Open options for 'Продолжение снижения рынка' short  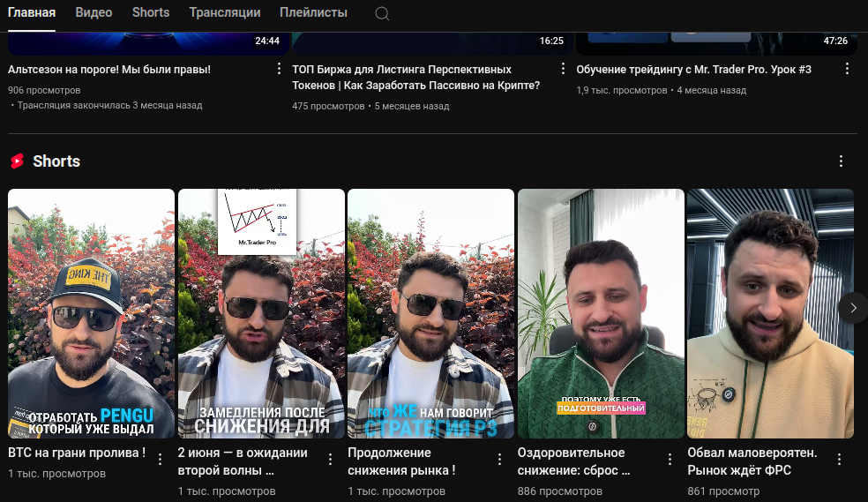[499, 459]
